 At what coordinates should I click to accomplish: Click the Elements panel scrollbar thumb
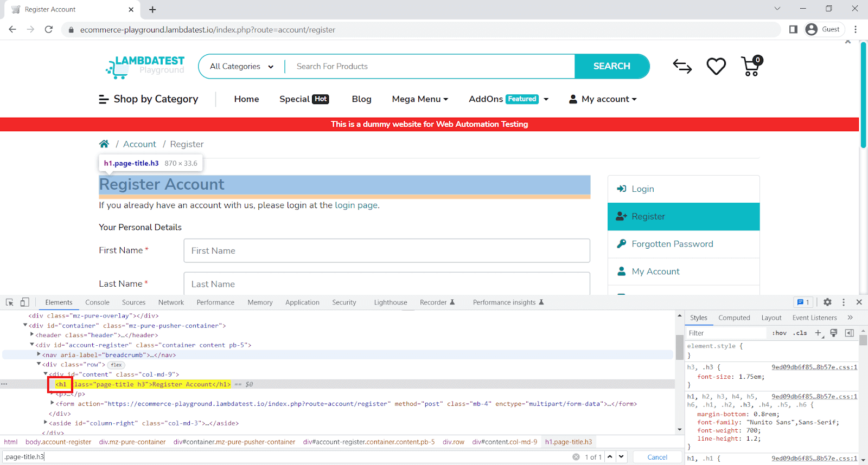pyautogui.click(x=679, y=347)
